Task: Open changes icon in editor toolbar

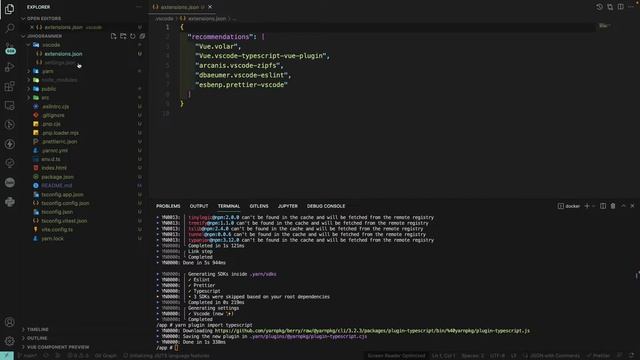Action: 610,7
